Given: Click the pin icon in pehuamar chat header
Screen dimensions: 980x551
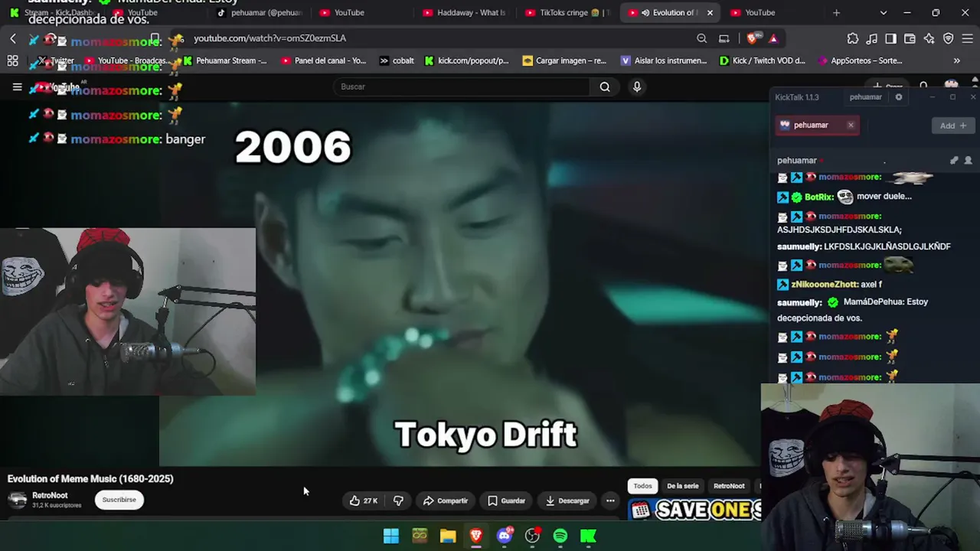Looking at the screenshot, I should (x=954, y=161).
